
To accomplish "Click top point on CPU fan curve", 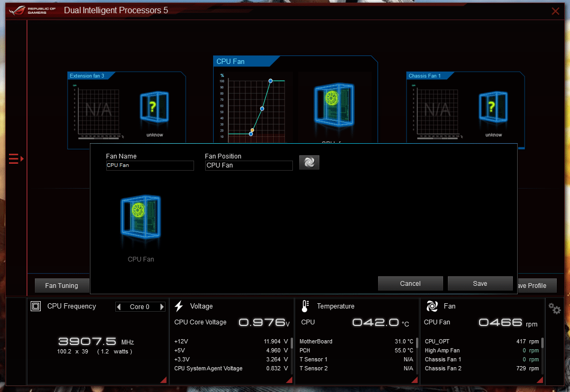I will 271,81.
